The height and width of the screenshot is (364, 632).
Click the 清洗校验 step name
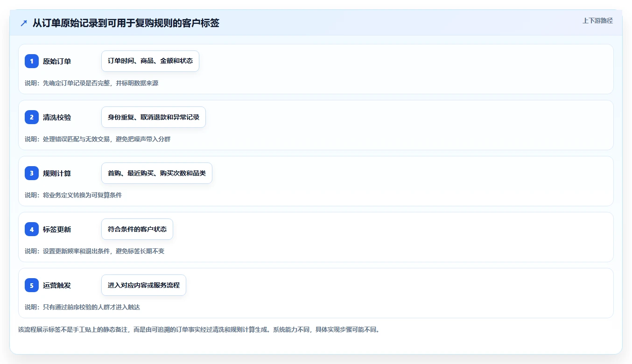pyautogui.click(x=57, y=117)
